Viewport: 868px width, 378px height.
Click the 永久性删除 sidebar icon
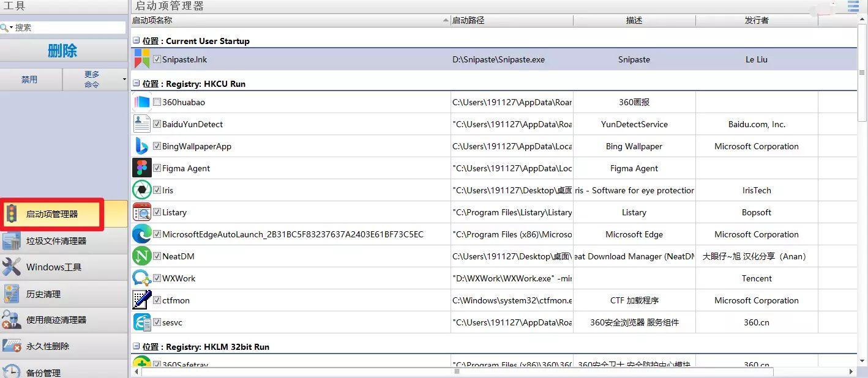click(x=12, y=346)
